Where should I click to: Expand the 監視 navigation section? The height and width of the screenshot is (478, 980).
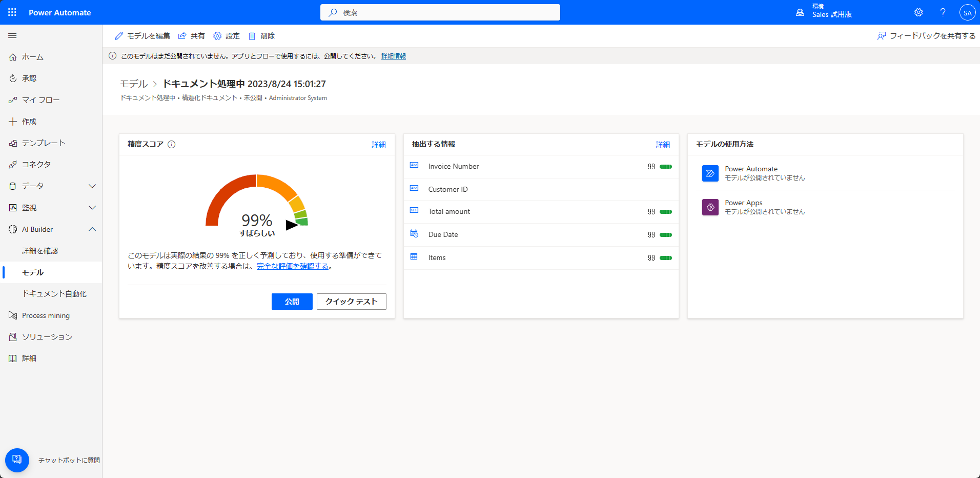pos(92,208)
